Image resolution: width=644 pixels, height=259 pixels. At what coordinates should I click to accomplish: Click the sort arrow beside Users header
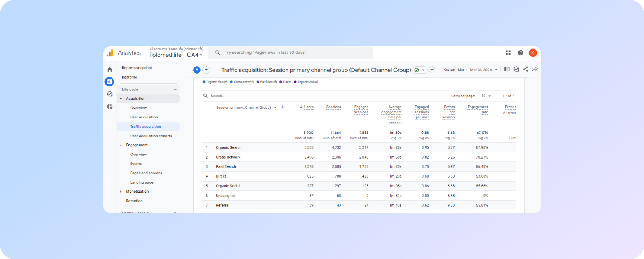(301, 107)
